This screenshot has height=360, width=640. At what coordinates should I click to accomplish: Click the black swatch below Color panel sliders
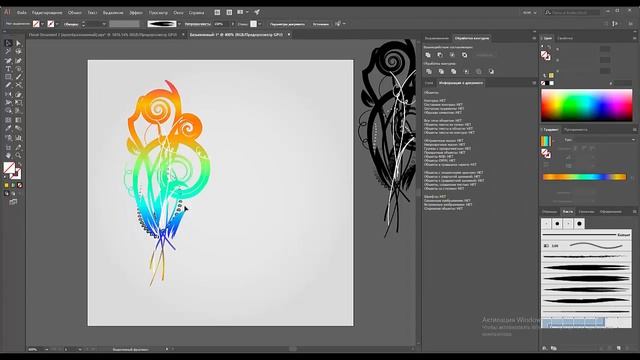pos(547,83)
